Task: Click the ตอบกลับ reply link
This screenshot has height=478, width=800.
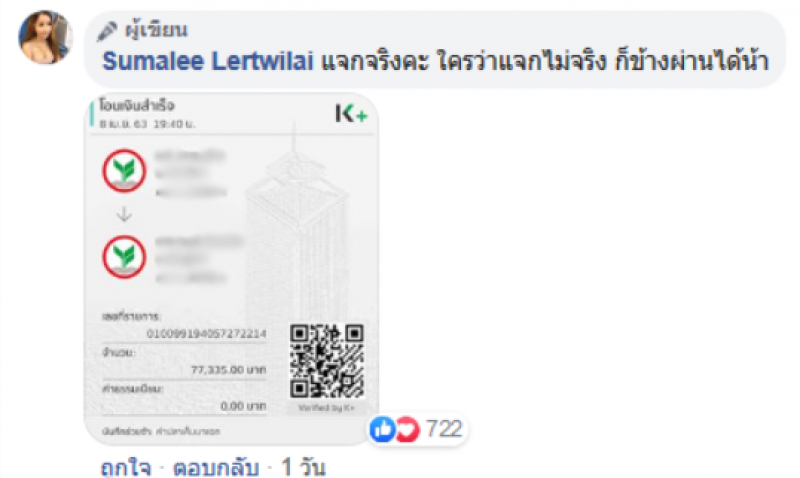Action: point(216,467)
